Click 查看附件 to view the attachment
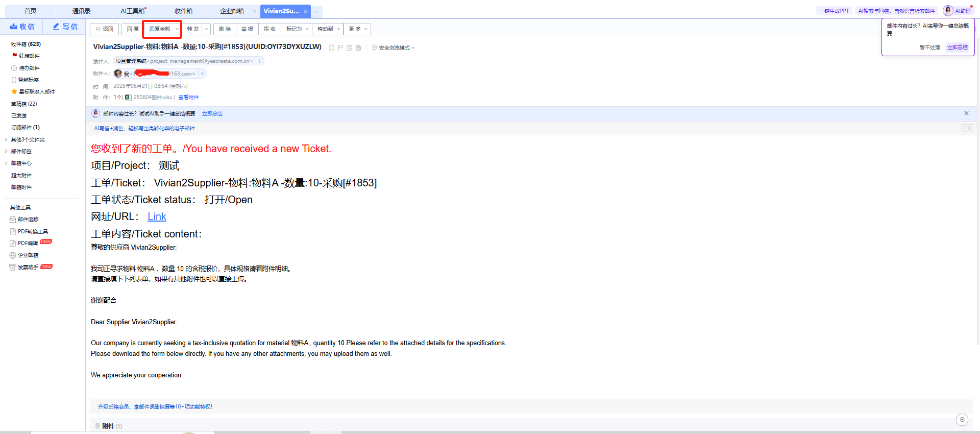The height and width of the screenshot is (434, 980). click(x=188, y=98)
